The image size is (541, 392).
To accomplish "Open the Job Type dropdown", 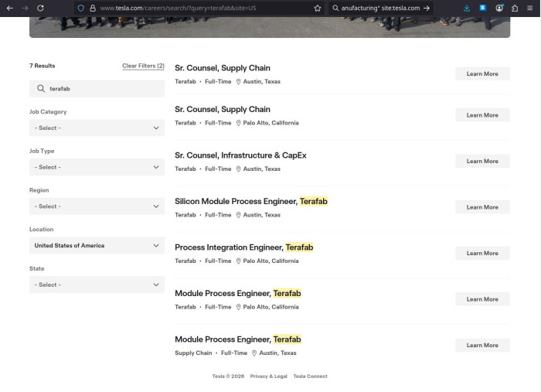I will (97, 167).
